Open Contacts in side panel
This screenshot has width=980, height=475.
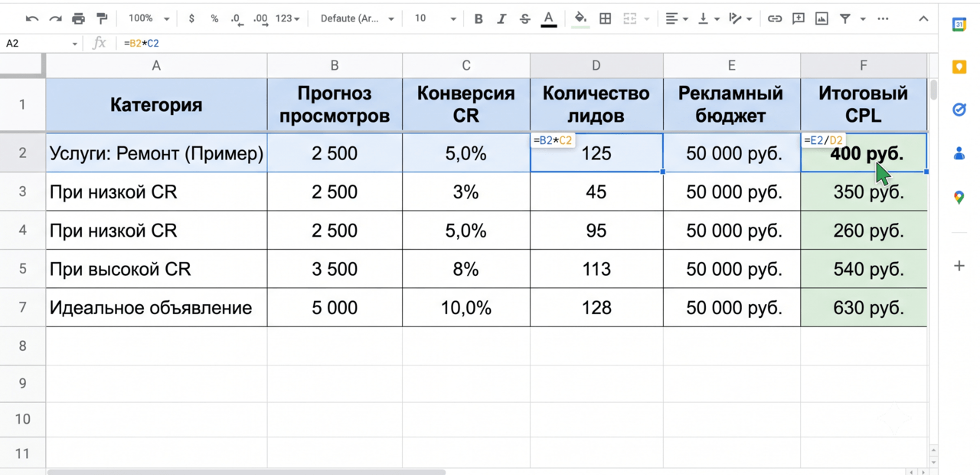[x=959, y=154]
